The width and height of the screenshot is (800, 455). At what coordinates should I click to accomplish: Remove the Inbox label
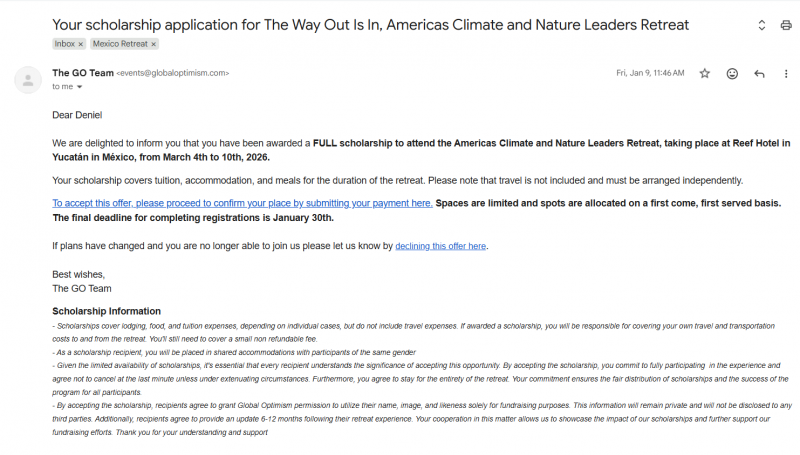tap(80, 44)
